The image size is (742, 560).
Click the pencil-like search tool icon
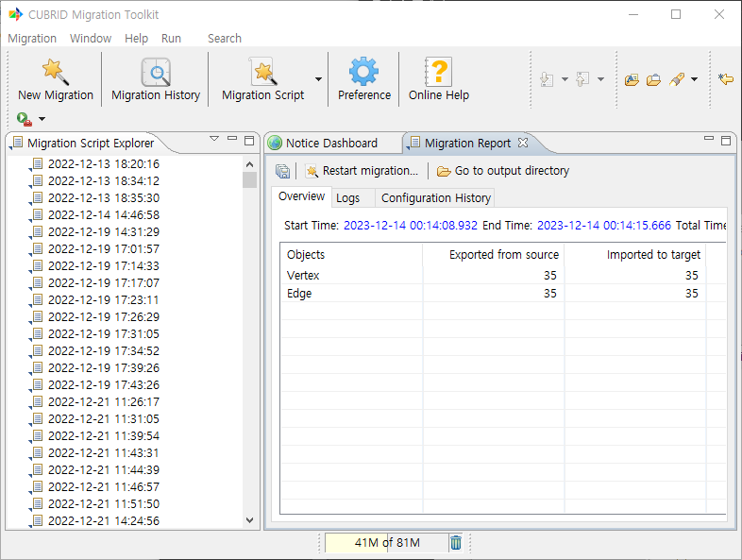[677, 79]
